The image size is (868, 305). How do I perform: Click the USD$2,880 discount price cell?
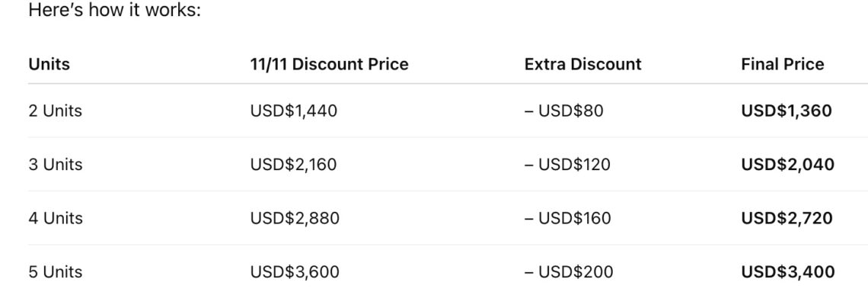[295, 219]
